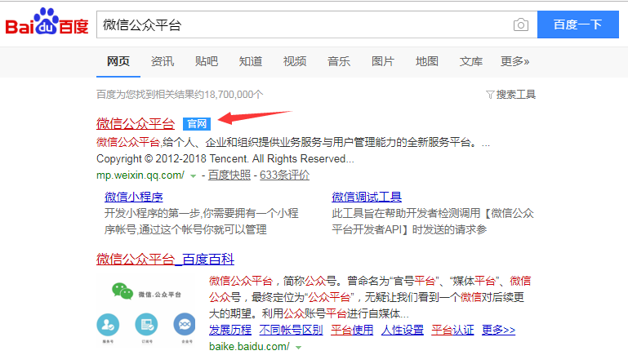Click 更多» to show more categories
This screenshot has width=628, height=364.
[514, 61]
